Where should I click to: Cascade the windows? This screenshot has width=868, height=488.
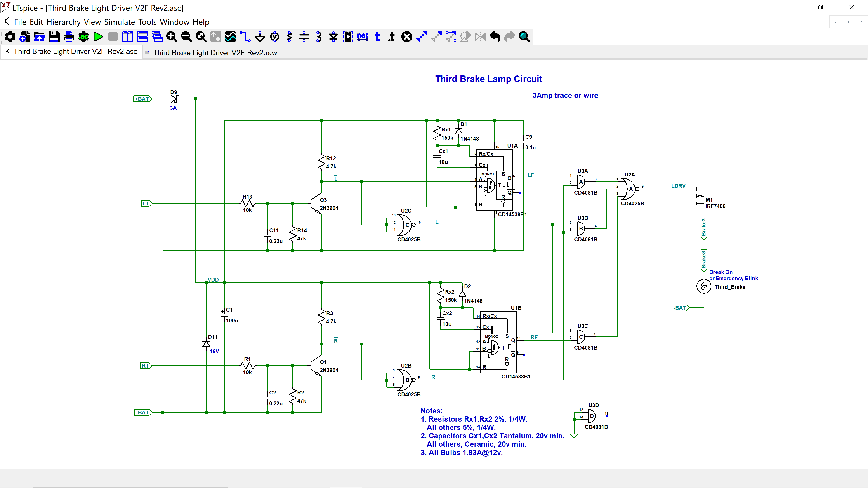[157, 37]
